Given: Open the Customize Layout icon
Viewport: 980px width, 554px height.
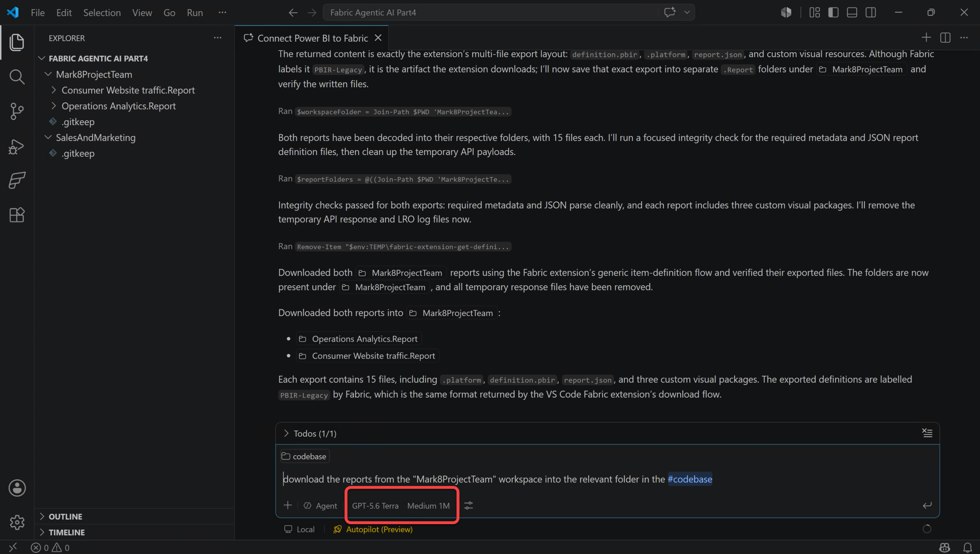Looking at the screenshot, I should [814, 13].
